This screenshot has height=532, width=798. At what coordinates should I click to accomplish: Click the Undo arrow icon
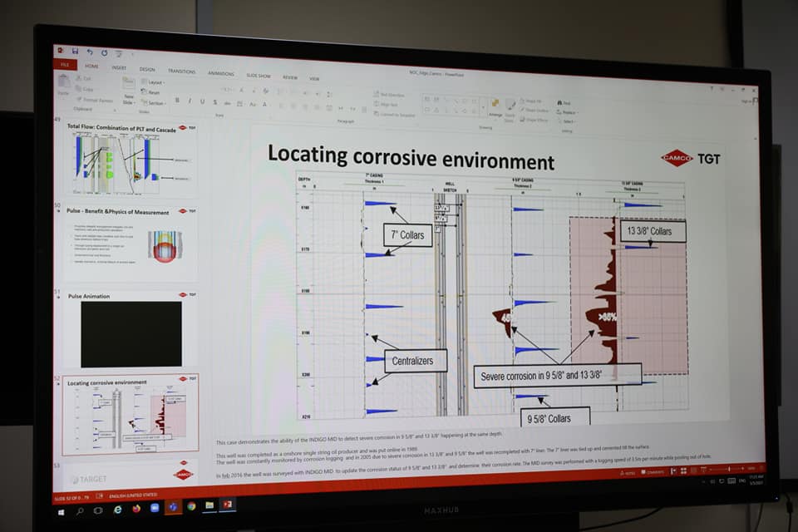[x=90, y=52]
